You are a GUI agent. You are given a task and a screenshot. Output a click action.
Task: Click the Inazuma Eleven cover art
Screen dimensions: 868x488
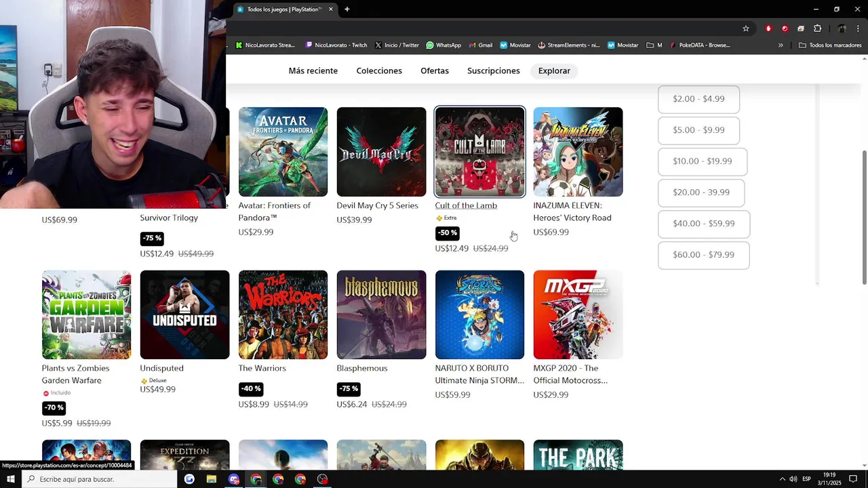(578, 152)
